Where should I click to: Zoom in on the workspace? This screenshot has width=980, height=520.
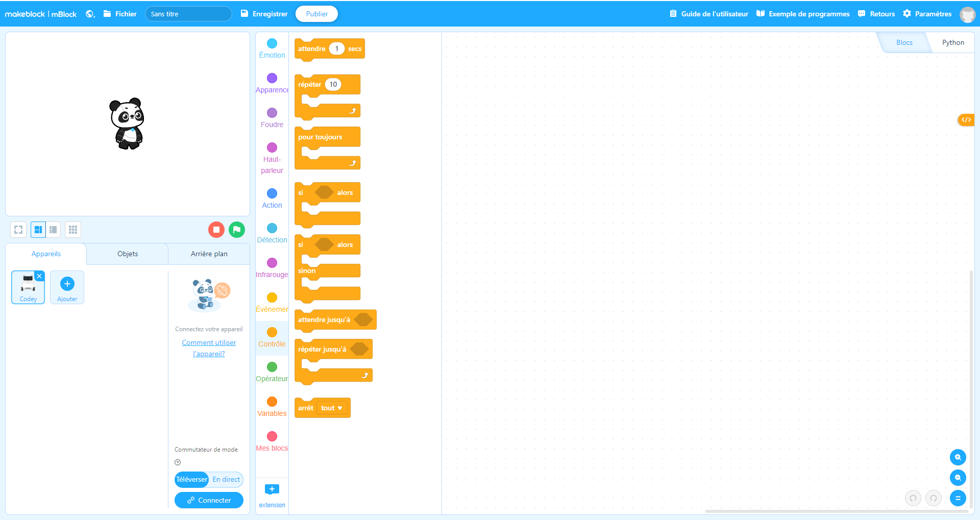[958, 457]
